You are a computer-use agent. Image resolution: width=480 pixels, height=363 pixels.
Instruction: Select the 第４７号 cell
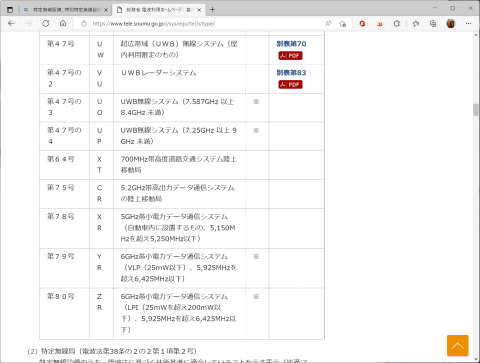coord(64,50)
